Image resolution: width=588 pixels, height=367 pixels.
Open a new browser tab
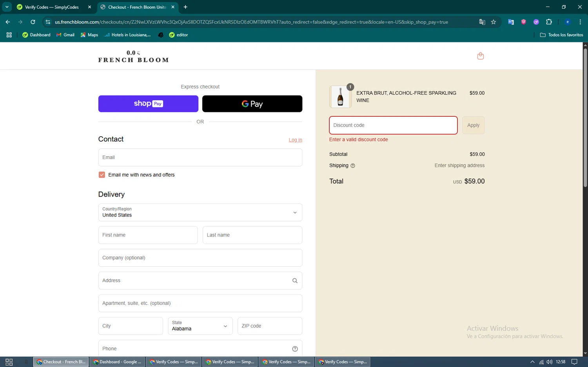[185, 7]
